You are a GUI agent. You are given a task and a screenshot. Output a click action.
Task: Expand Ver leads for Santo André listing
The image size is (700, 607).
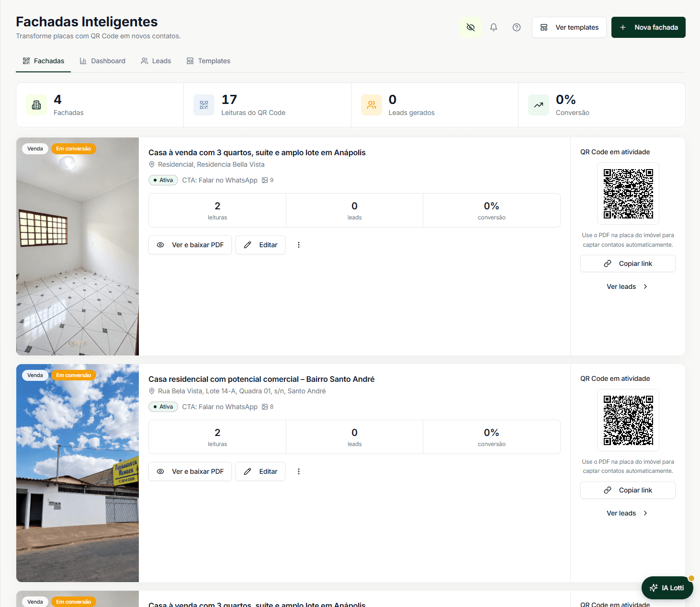627,513
